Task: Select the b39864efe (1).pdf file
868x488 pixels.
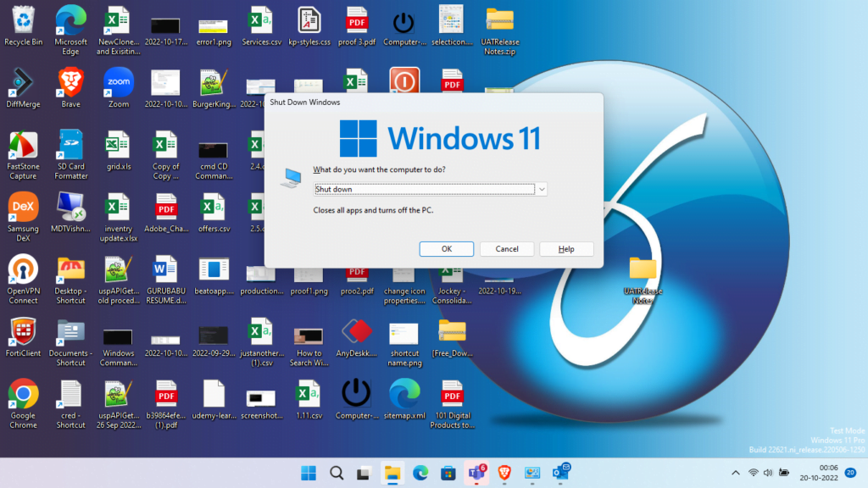Action: (x=166, y=404)
